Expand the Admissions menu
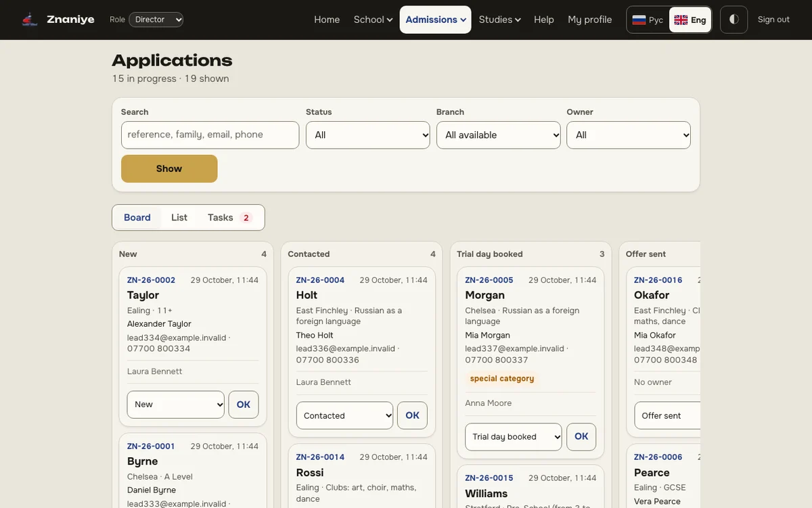812x508 pixels. [436, 20]
